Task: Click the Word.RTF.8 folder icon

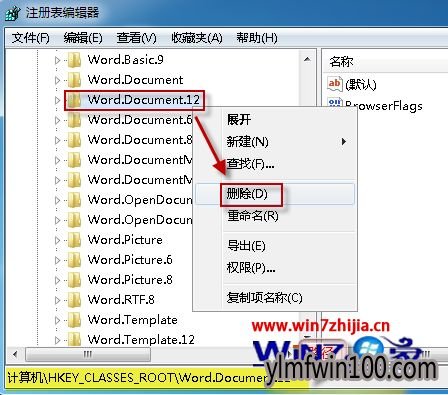Action: coord(74,300)
